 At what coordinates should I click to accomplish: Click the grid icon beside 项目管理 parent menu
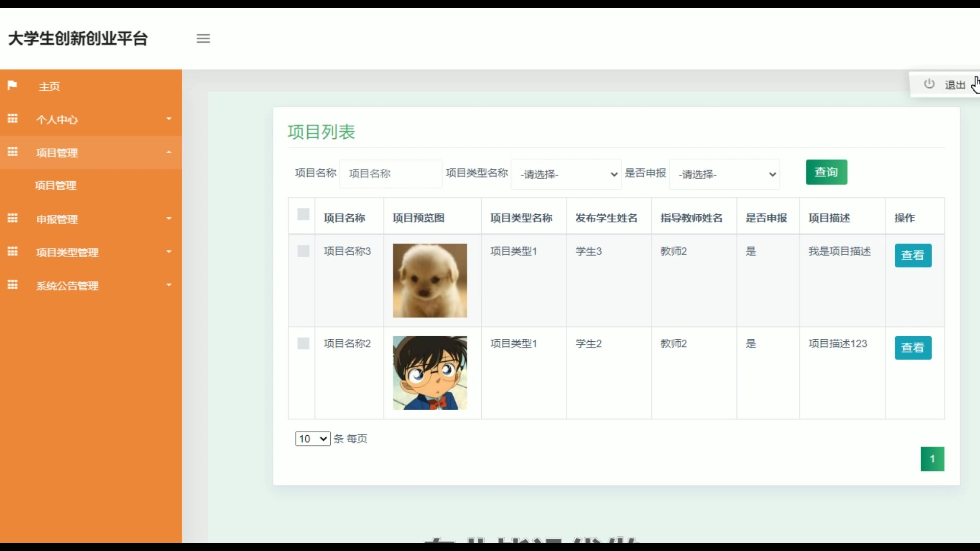(13, 152)
